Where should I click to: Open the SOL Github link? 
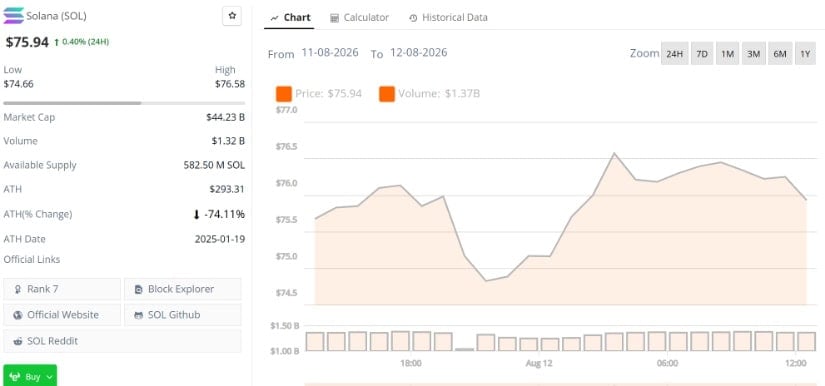pyautogui.click(x=183, y=315)
